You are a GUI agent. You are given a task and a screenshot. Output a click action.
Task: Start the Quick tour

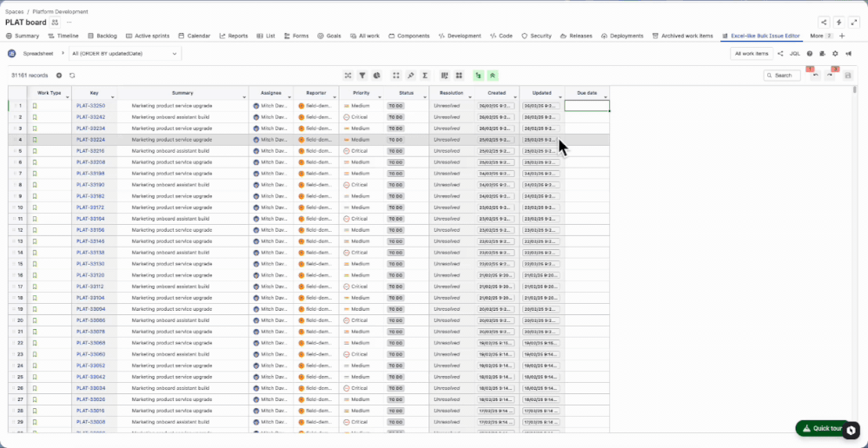[823, 428]
